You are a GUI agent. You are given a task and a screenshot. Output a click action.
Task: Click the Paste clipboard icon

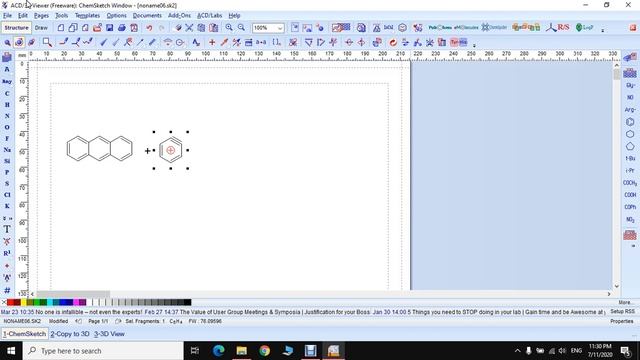(213, 28)
